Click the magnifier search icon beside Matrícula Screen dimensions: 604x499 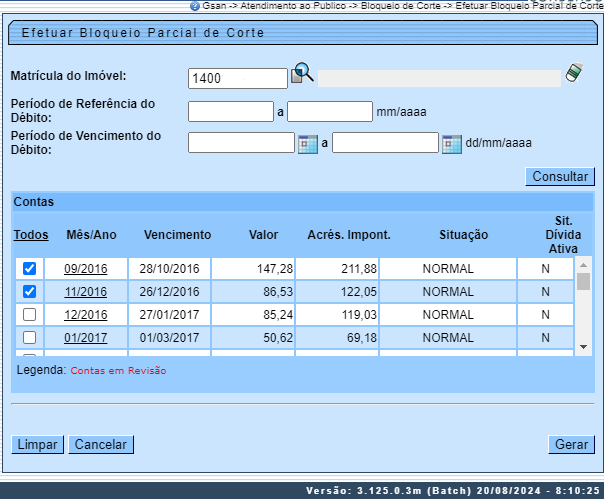coord(303,74)
